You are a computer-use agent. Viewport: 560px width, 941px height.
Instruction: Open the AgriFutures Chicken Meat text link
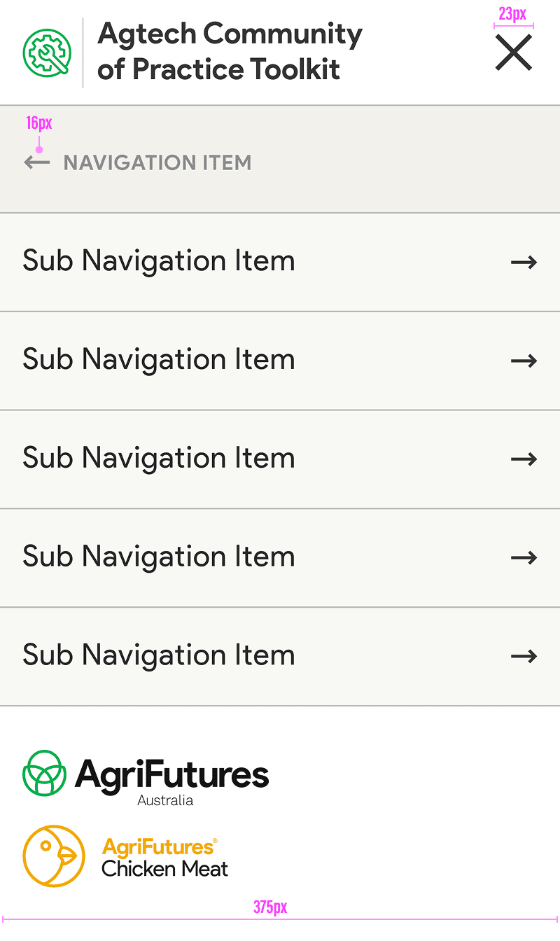(165, 858)
